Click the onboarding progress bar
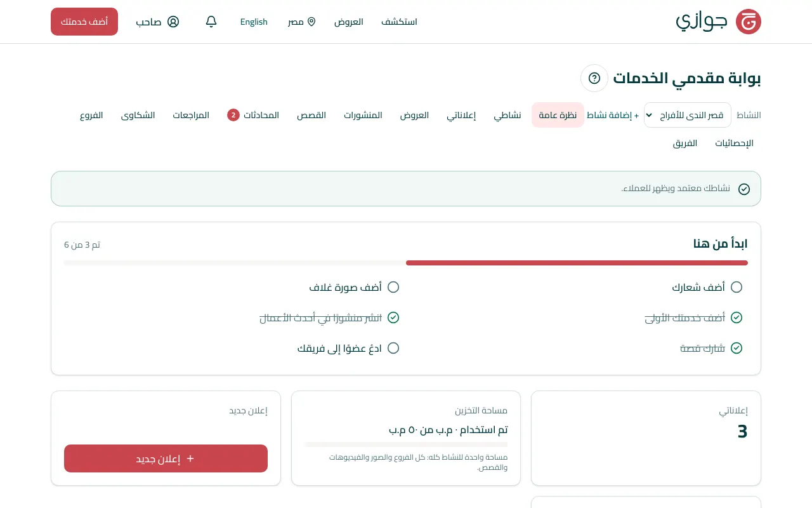Screen dimensions: 812x508 point(406,263)
